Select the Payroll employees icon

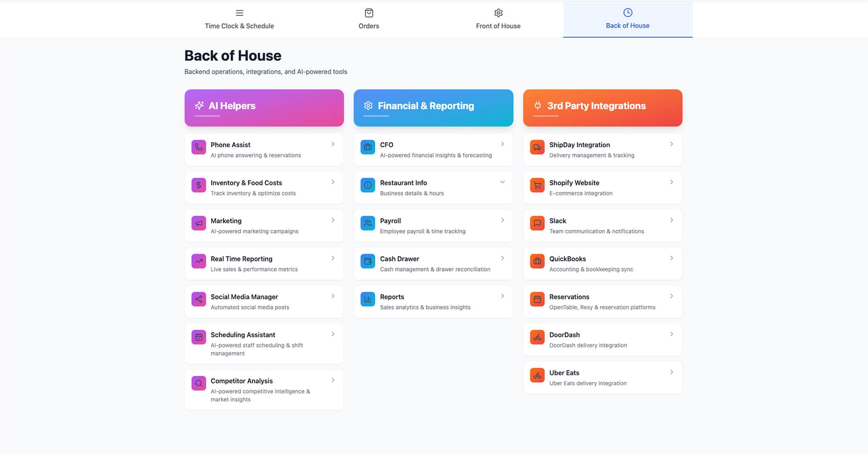367,223
